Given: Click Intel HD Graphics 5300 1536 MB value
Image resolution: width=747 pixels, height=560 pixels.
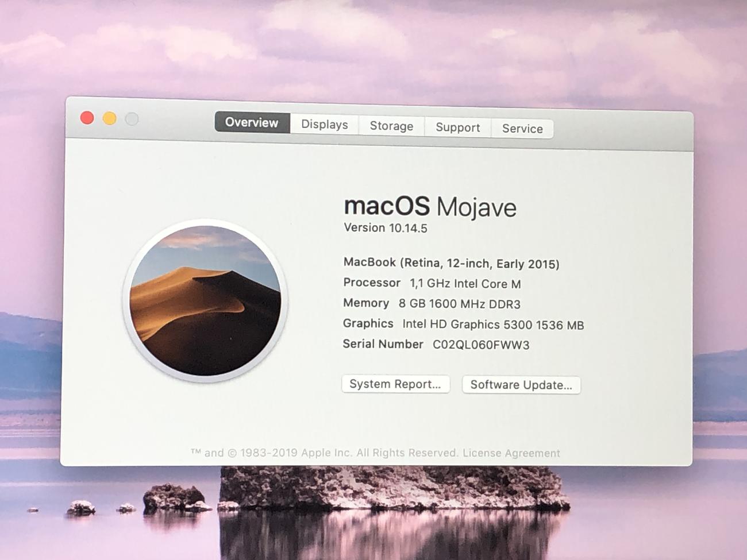Looking at the screenshot, I should click(x=493, y=325).
